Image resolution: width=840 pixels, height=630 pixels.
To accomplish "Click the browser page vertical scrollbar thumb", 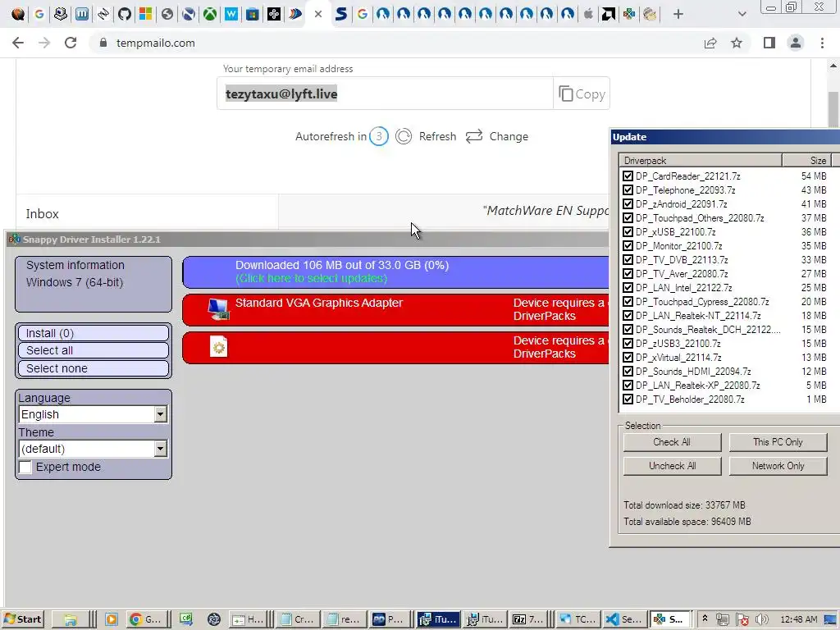I will coord(833,110).
